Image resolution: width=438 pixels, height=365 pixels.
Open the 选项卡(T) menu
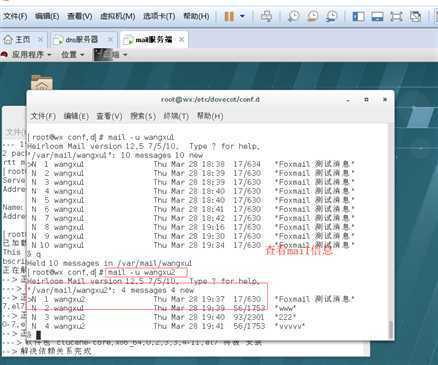coord(159,16)
